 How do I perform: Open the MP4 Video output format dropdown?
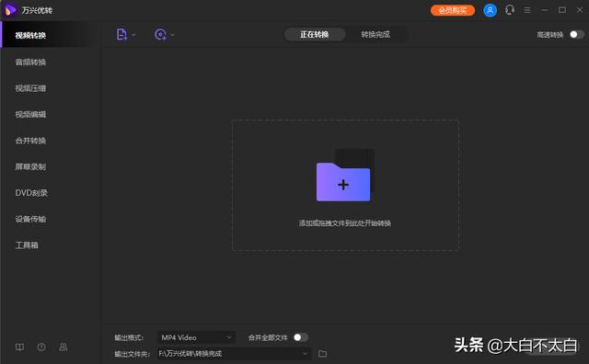click(196, 337)
